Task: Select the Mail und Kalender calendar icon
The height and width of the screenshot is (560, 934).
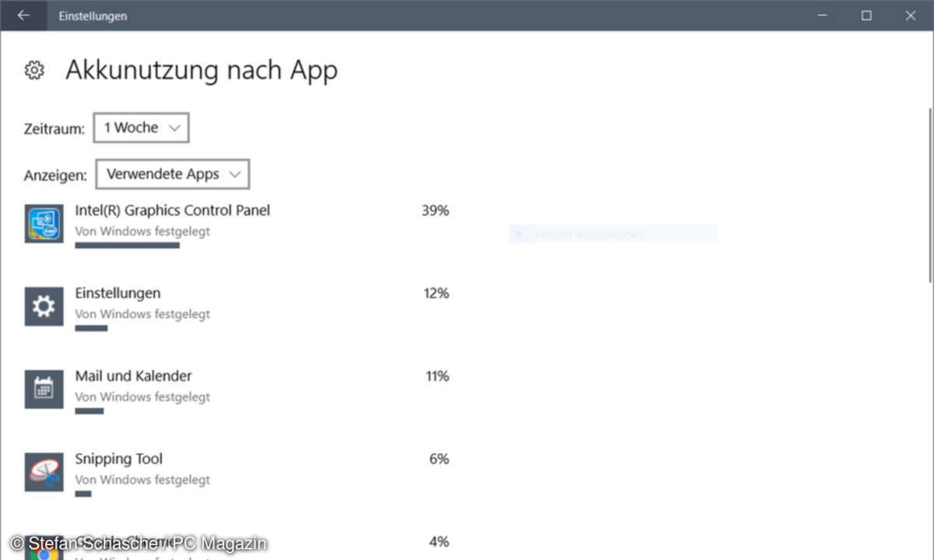Action: tap(44, 389)
